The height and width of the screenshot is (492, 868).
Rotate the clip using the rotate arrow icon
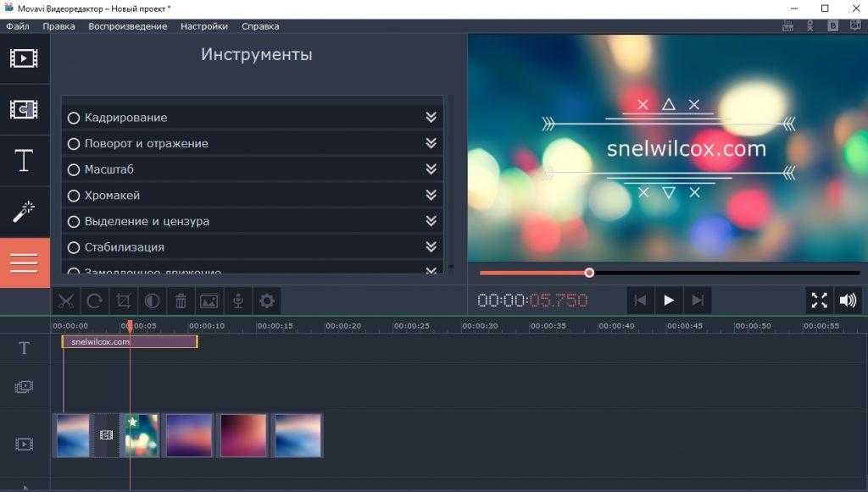click(95, 301)
